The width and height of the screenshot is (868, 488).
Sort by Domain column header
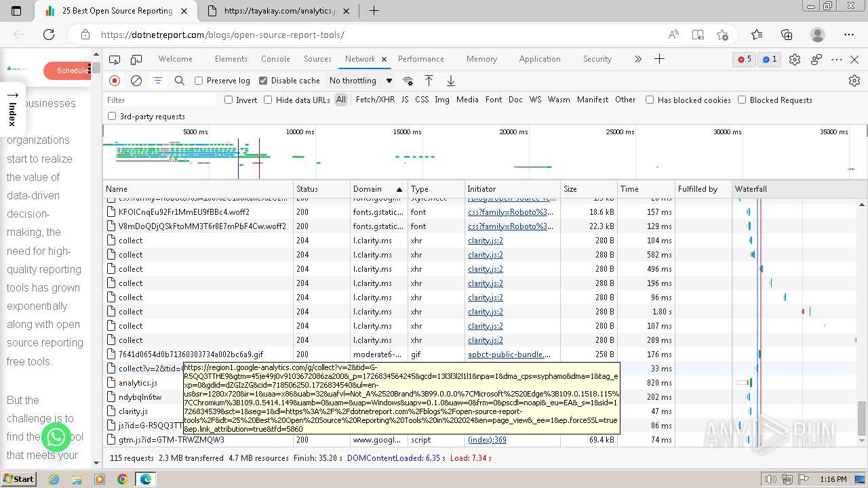(378, 189)
